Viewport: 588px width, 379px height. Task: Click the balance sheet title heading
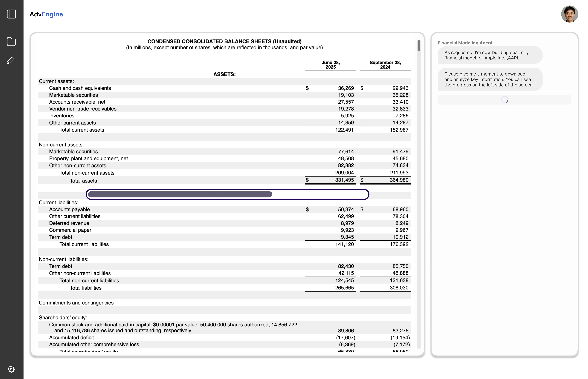pyautogui.click(x=224, y=42)
